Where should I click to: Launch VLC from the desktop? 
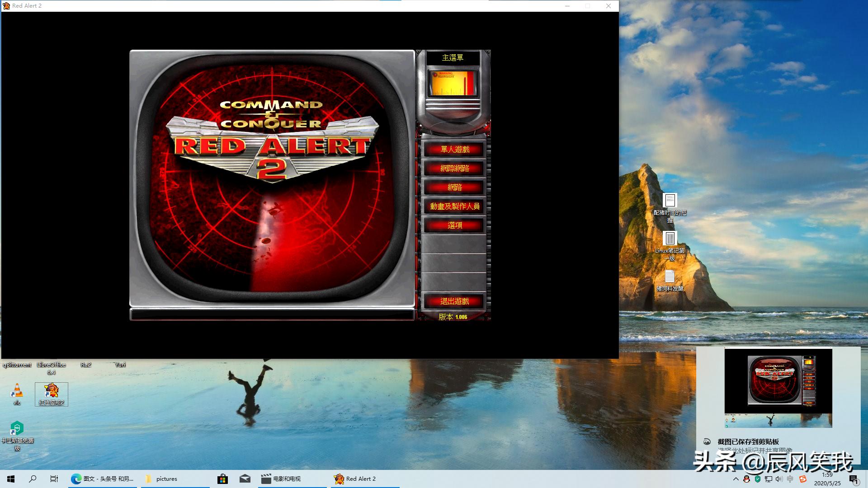pyautogui.click(x=17, y=389)
